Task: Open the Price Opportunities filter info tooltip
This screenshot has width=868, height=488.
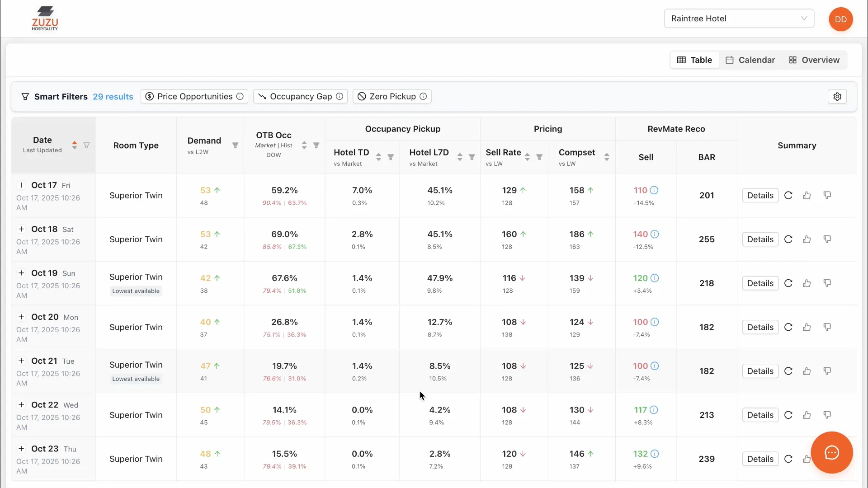Action: (x=240, y=96)
